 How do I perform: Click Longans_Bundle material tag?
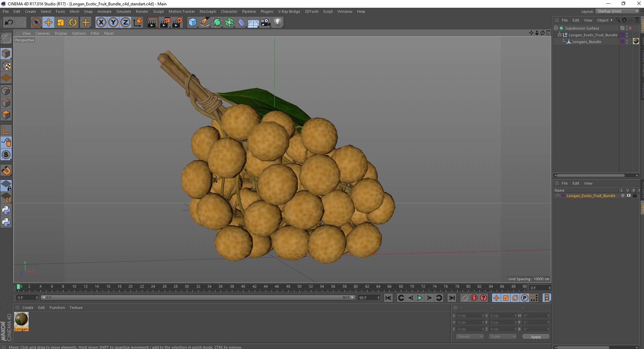636,41
